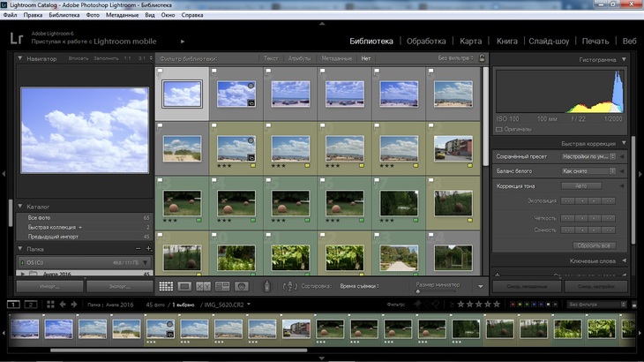Switch to the Карта module
The image size is (644, 362).
[471, 41]
